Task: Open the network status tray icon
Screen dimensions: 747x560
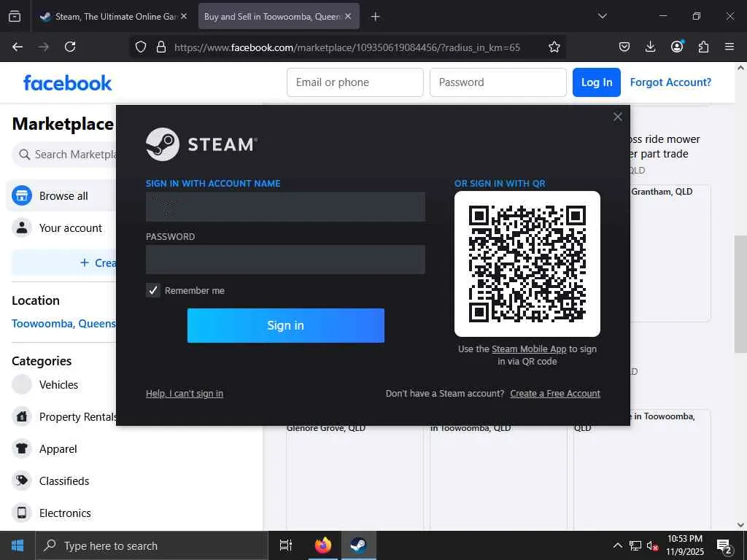Action: pyautogui.click(x=635, y=545)
